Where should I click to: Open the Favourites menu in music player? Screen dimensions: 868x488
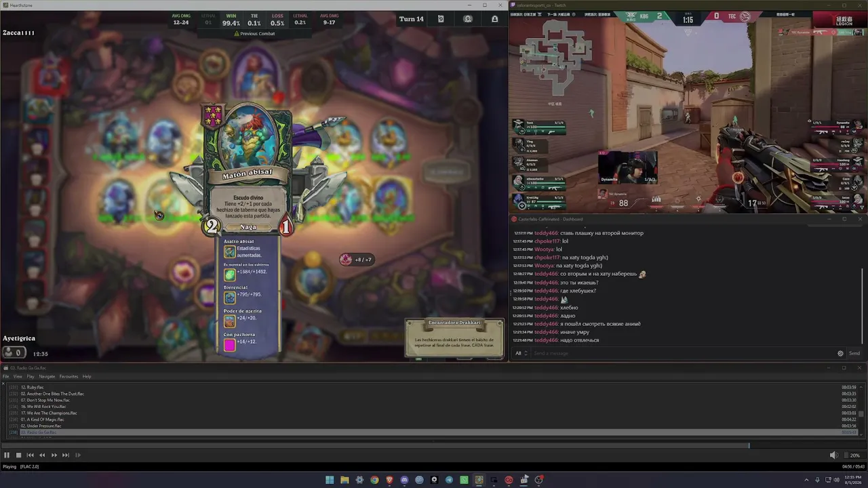(68, 376)
